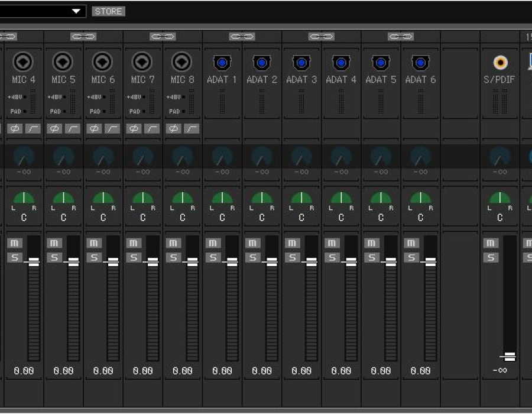Image resolution: width=532 pixels, height=414 pixels.
Task: Click the MIC 5 combo jack icon
Action: [x=63, y=62]
